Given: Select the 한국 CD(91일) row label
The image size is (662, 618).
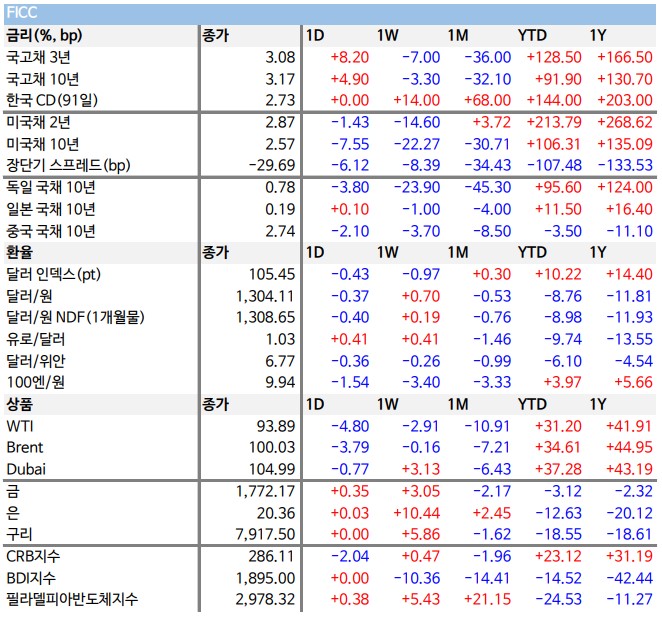Looking at the screenshot, I should pos(52,100).
